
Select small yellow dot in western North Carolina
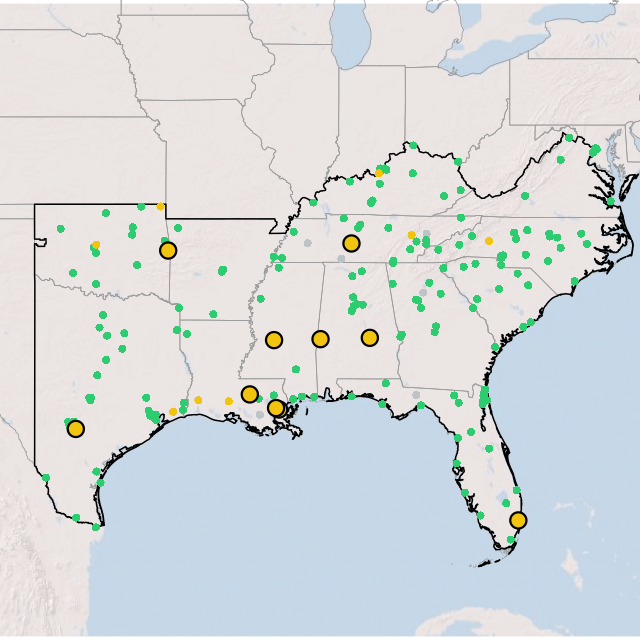click(489, 241)
